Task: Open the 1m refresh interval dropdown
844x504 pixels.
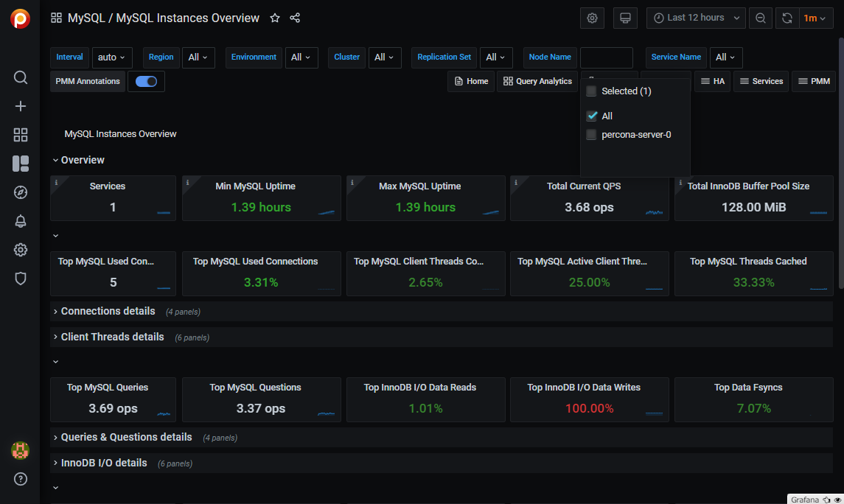Action: click(815, 18)
